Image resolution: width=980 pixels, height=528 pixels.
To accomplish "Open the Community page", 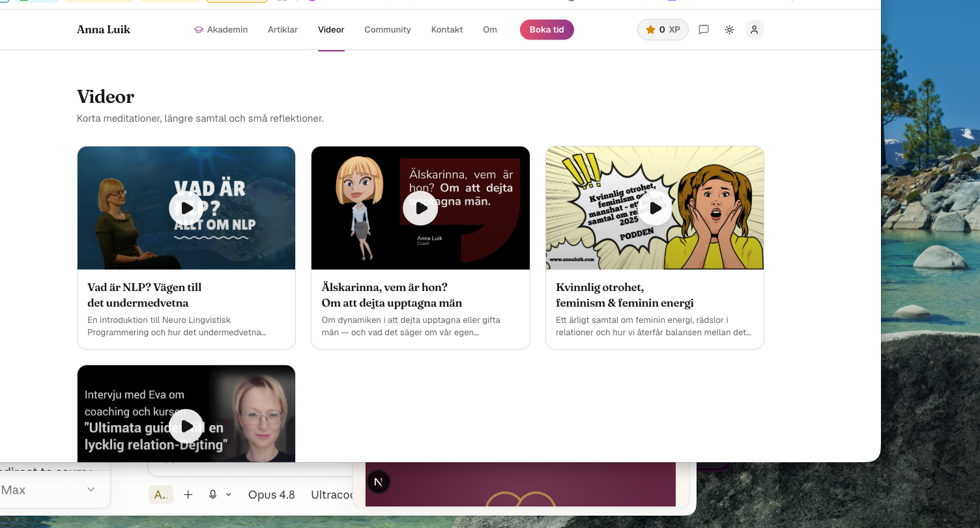I will coord(388,29).
